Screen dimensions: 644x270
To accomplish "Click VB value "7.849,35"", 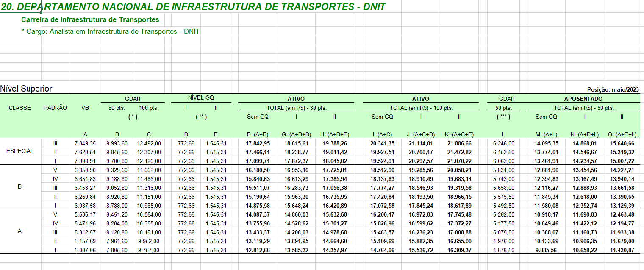I will pyautogui.click(x=85, y=144).
